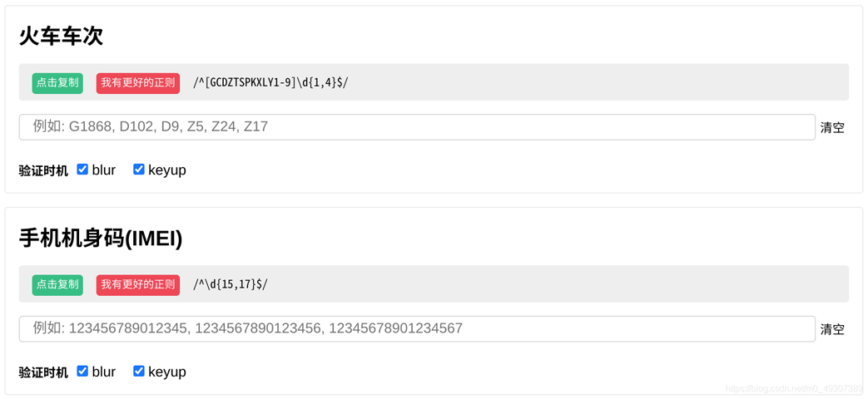Image resolution: width=868 pixels, height=399 pixels.
Task: Click 我有更好的正则 button in 火车车次 section
Action: pyautogui.click(x=138, y=83)
